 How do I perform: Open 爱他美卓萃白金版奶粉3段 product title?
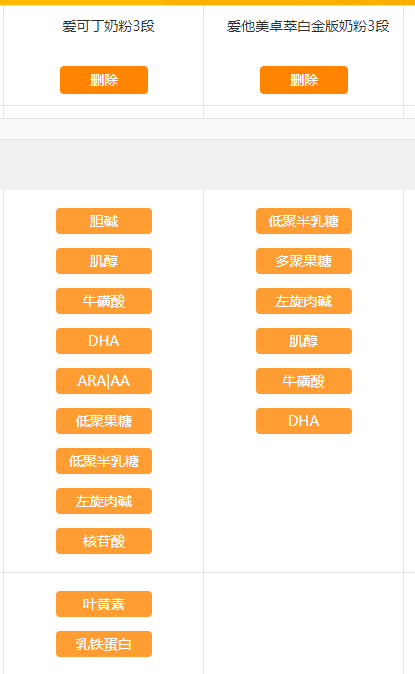308,26
